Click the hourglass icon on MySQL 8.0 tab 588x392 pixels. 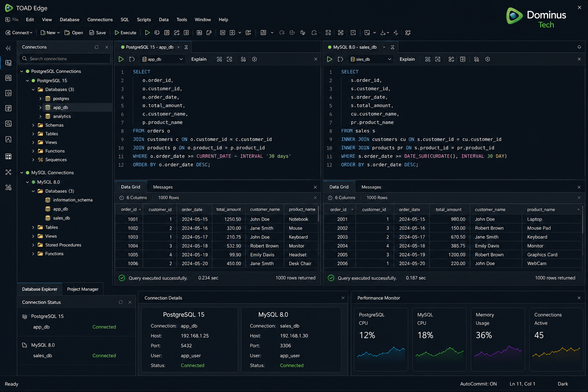click(x=393, y=47)
